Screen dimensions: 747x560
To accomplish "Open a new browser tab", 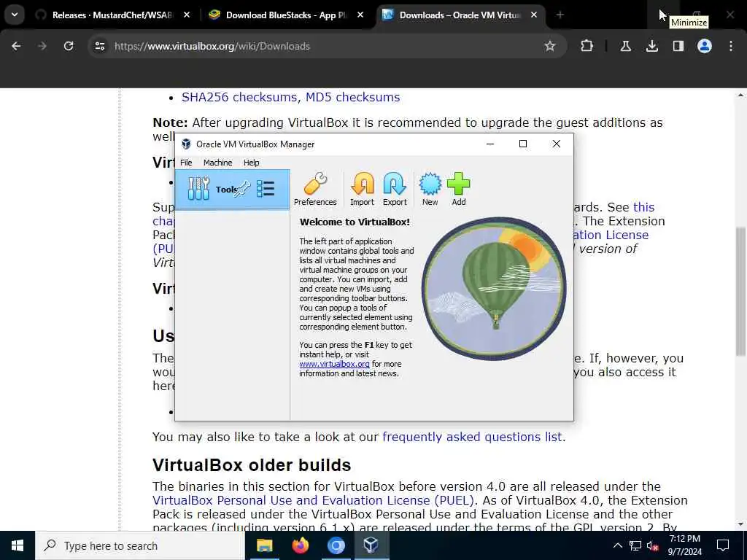I will 560,15.
